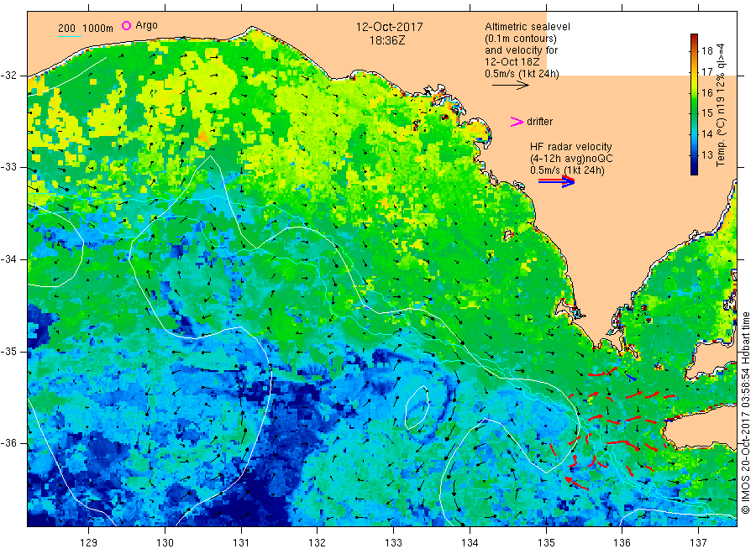The image size is (756, 554).
Task: Click the colorbar value 15
Action: [706, 113]
